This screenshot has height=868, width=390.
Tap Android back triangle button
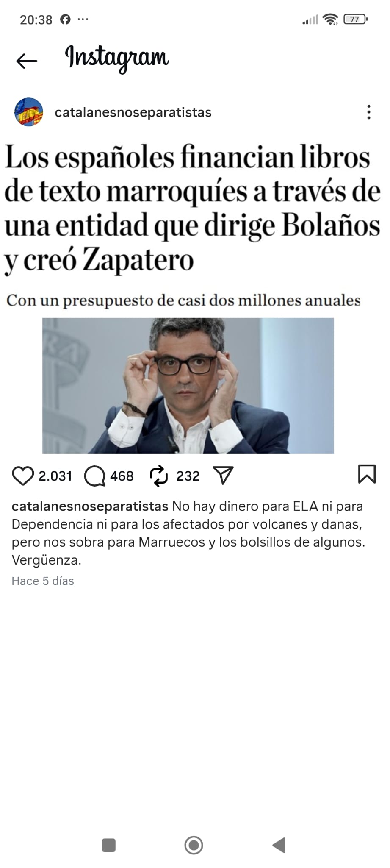pos(279,845)
